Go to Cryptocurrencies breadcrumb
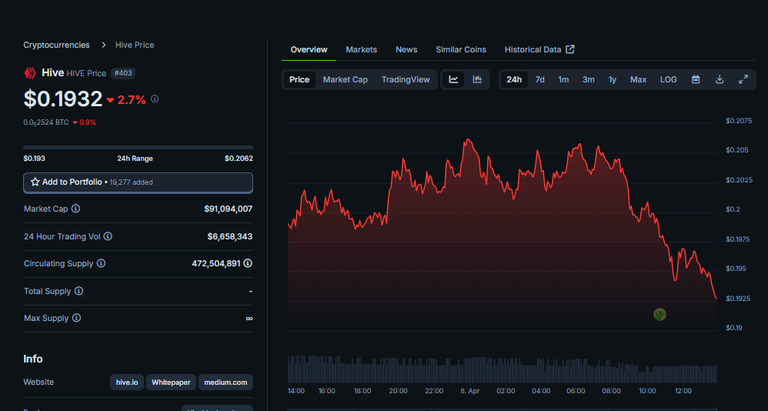This screenshot has width=768, height=411. (x=56, y=45)
